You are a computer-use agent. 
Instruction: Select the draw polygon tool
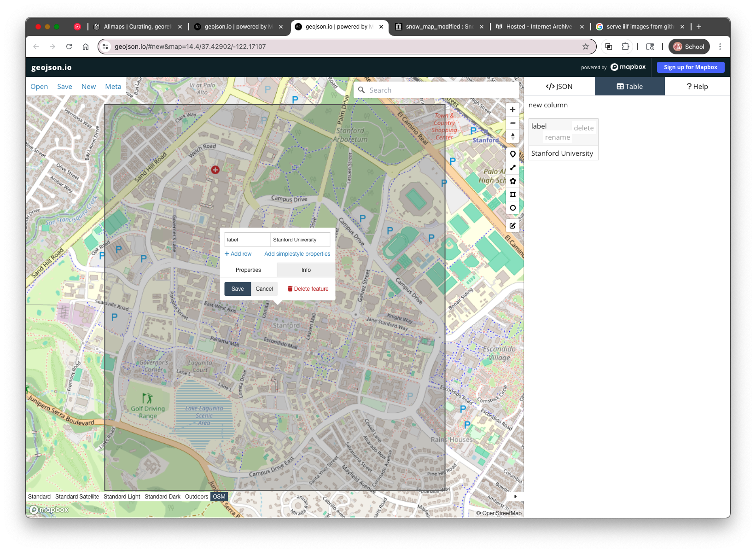512,181
